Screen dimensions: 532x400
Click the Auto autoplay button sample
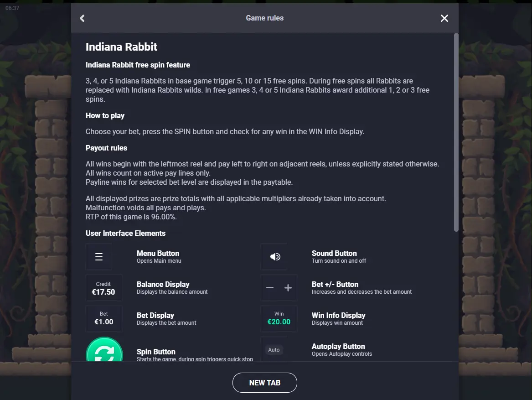pos(274,349)
